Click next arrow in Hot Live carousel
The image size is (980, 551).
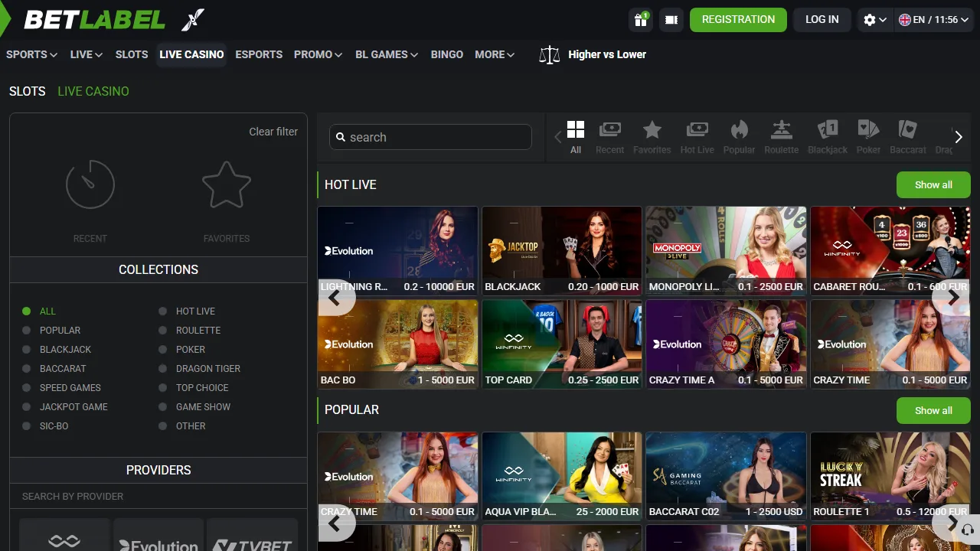tap(953, 298)
